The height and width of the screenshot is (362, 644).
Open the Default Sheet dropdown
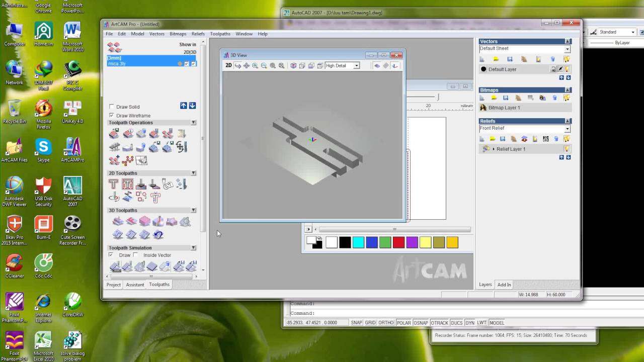567,49
